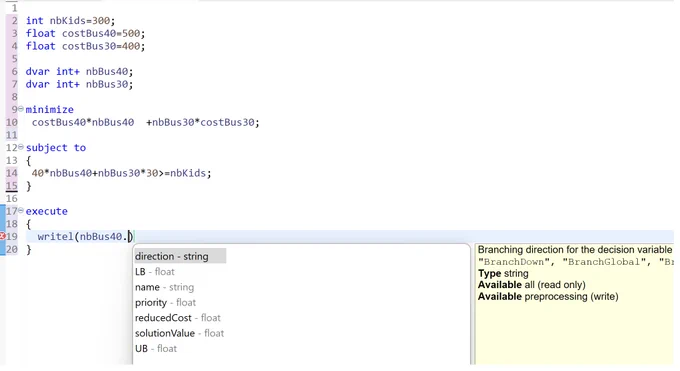Click the constraint '40*nbBus40+nbBus30*30>=nbKids;'

point(121,173)
